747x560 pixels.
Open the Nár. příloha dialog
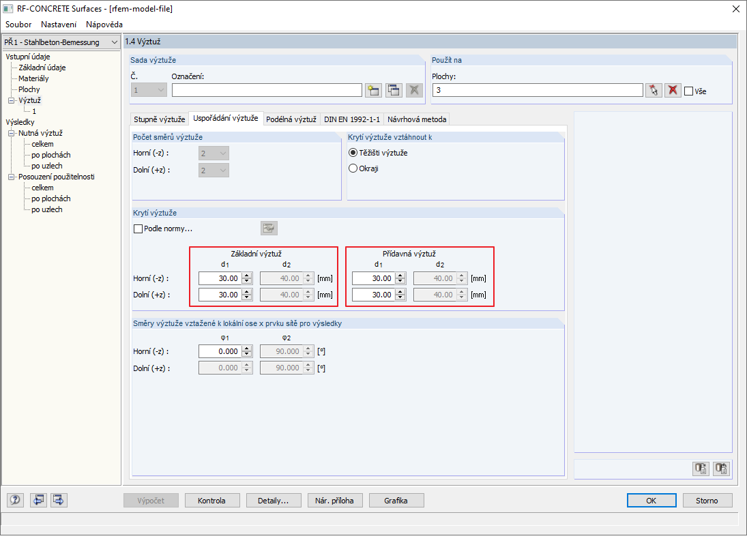[x=334, y=501]
